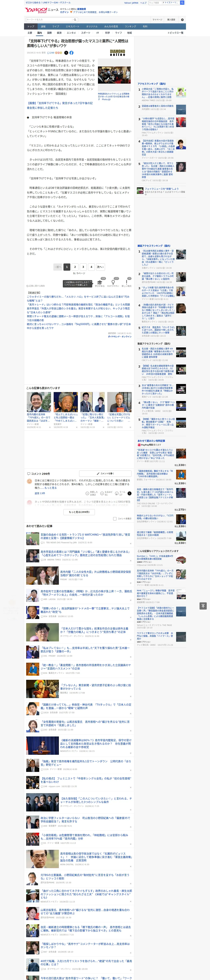Open the article's 299 comments count icon
The width and height of the screenshot is (210, 980).
[51, 53]
